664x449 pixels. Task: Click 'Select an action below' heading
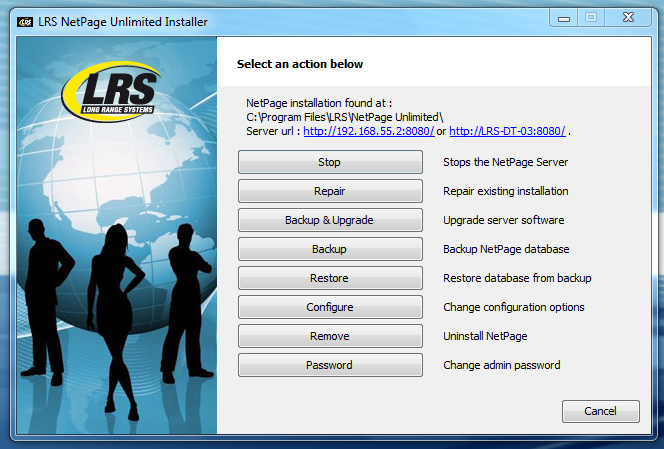pyautogui.click(x=300, y=64)
